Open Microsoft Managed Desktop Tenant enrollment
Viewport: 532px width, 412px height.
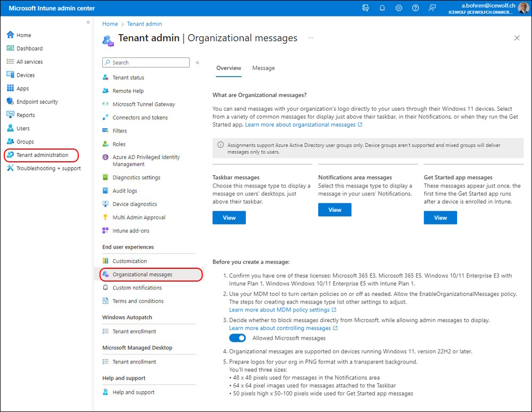135,362
